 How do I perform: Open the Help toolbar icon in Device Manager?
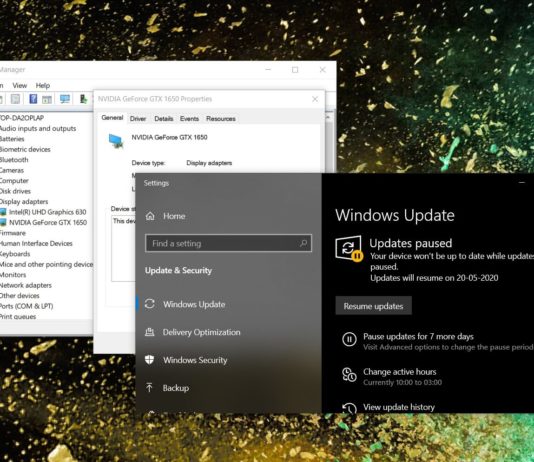pyautogui.click(x=33, y=99)
